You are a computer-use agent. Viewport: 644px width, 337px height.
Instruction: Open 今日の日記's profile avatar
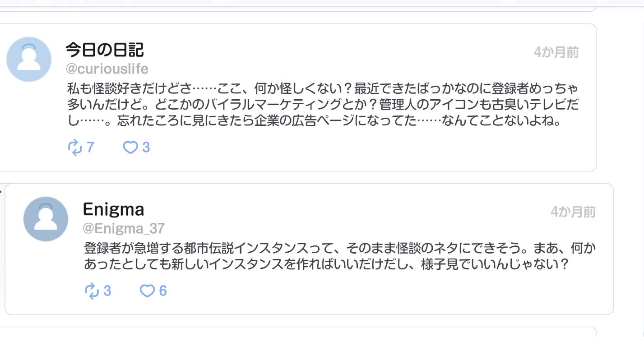29,59
